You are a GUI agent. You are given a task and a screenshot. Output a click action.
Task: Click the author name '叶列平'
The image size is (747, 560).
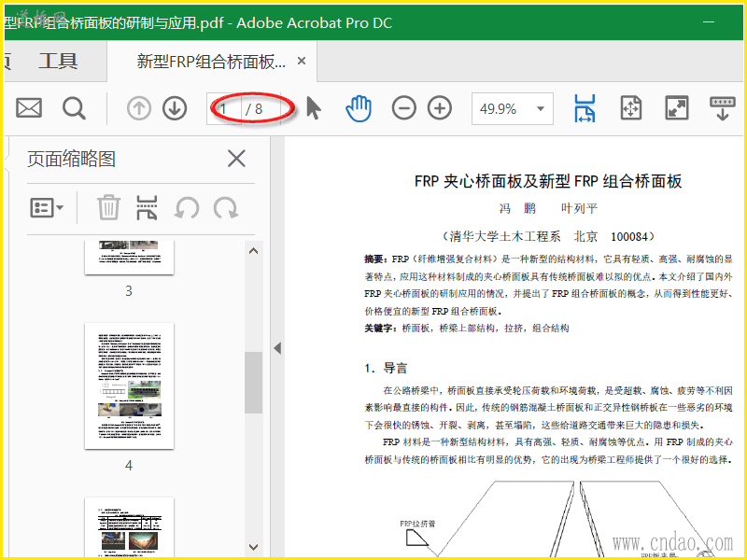[579, 208]
